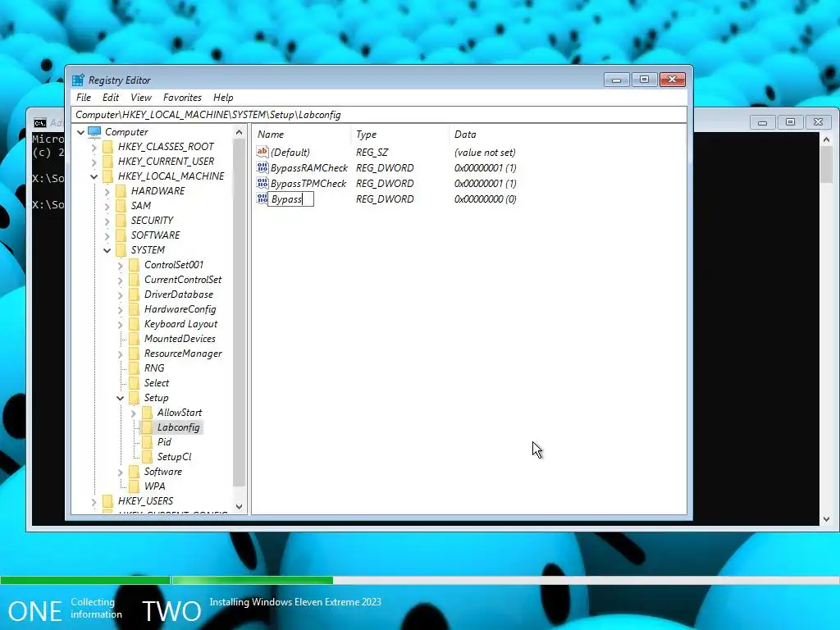Screen dimensions: 840x630
Task: Click the BypassRAMCheck DWORD icon
Action: [x=262, y=167]
